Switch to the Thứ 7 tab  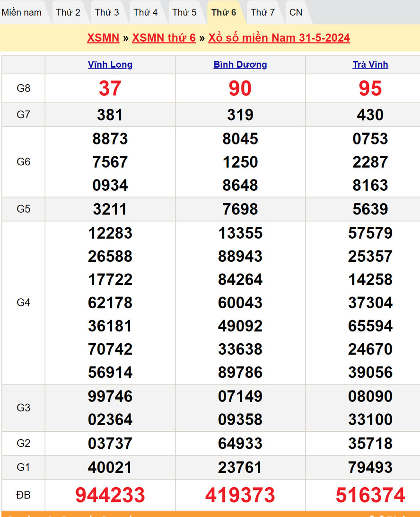[262, 12]
